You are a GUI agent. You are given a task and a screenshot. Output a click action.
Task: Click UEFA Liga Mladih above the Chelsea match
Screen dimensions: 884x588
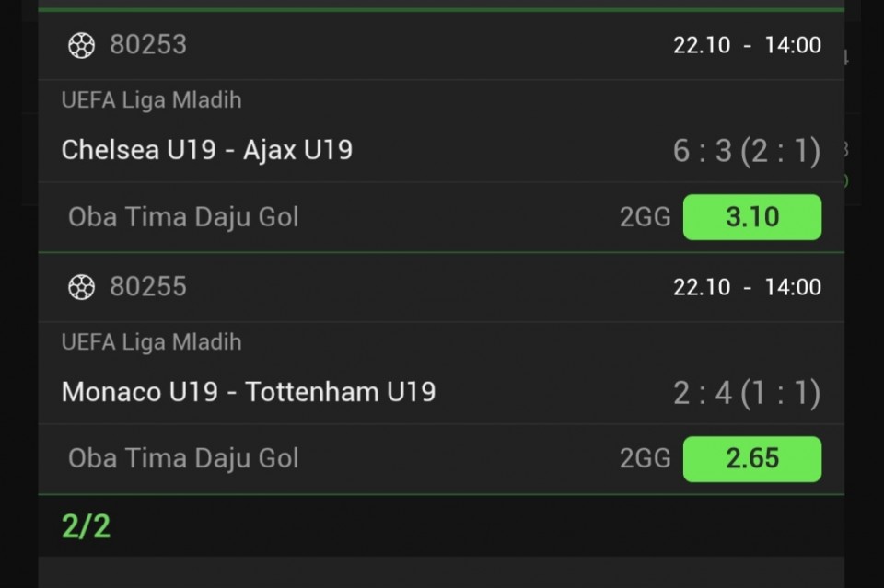pos(151,100)
